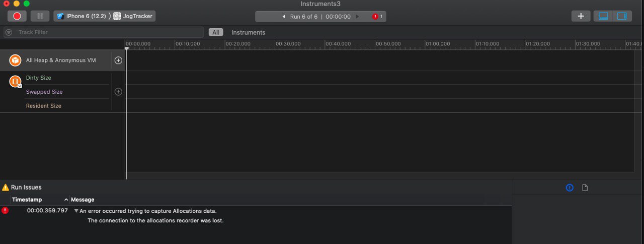Add an instrument with the plus button
The image size is (644, 244).
pos(581,16)
